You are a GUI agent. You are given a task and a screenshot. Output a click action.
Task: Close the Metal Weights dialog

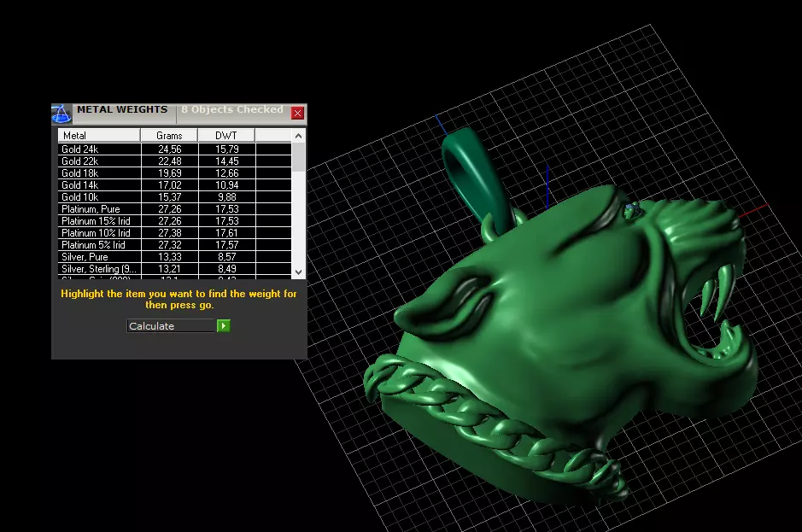298,113
